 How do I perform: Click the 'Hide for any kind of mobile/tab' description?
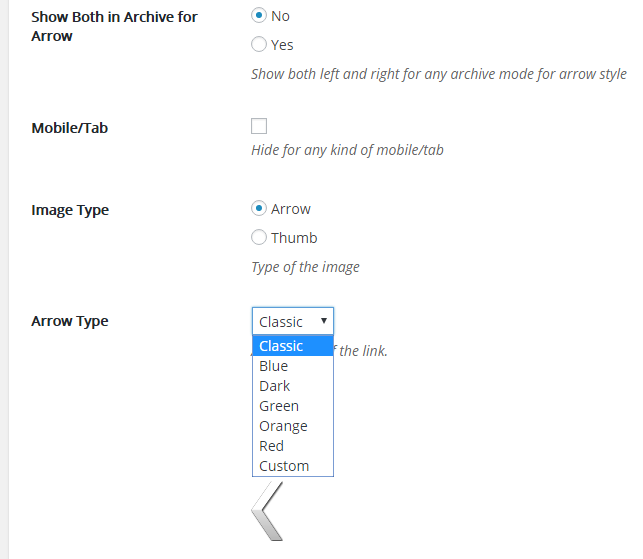(347, 150)
